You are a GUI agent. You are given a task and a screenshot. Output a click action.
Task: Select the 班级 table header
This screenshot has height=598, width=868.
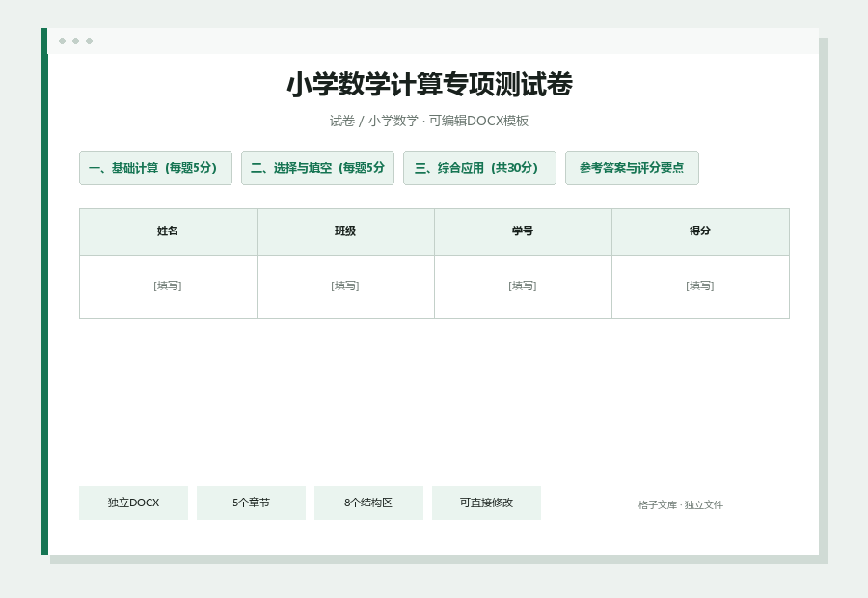click(345, 232)
